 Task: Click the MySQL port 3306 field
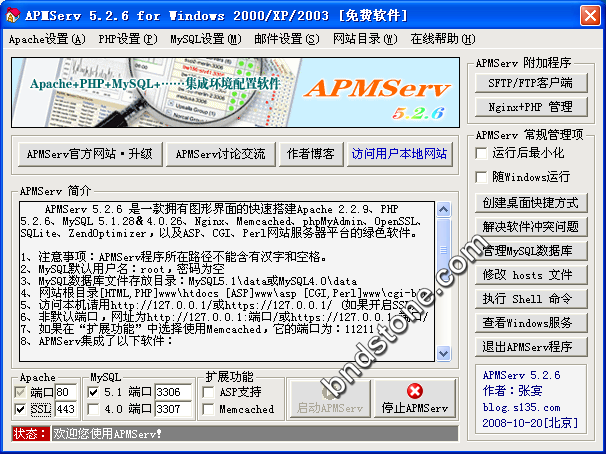(x=173, y=392)
